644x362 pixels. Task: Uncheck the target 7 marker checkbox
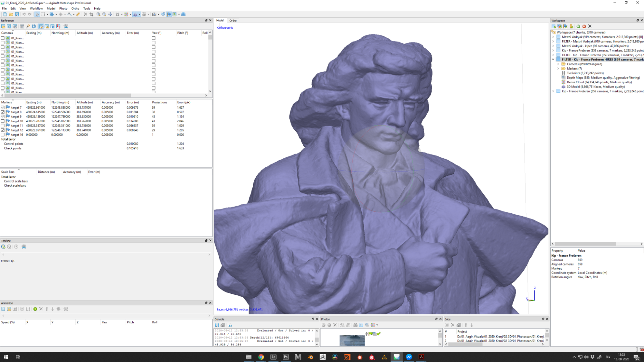3,107
